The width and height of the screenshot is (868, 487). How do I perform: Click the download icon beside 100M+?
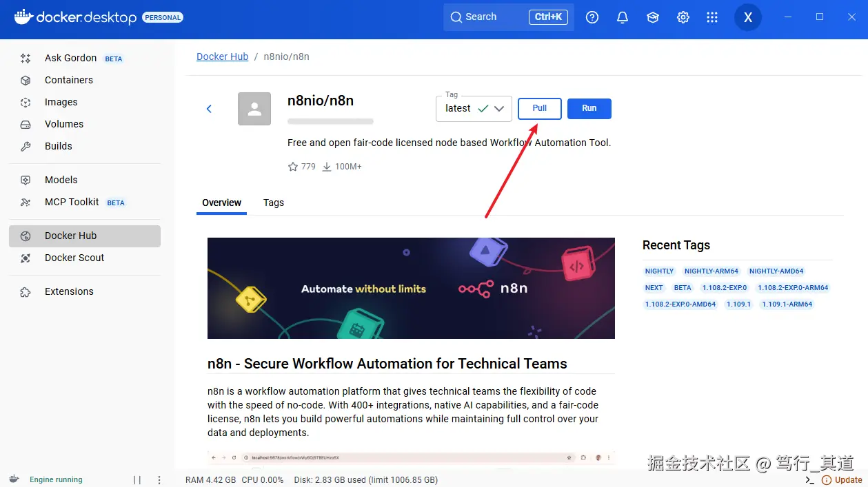click(x=327, y=167)
